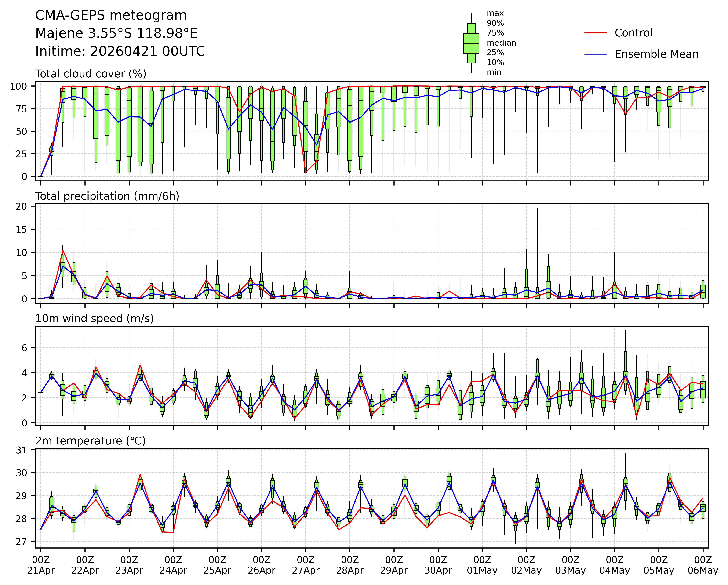Click the 'Total precipitation (mm/6h)' panel title
The height and width of the screenshot is (585, 728).
coord(107,196)
